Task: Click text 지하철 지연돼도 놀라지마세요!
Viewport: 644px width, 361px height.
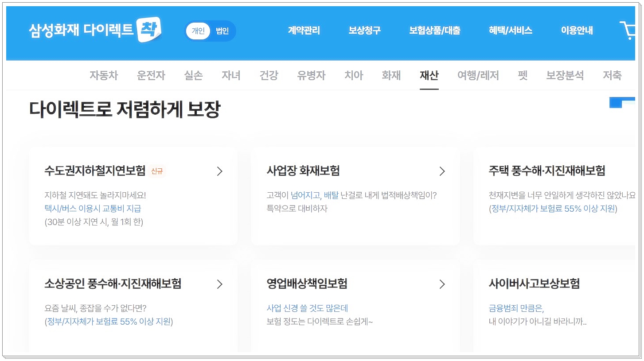Action: coord(95,195)
